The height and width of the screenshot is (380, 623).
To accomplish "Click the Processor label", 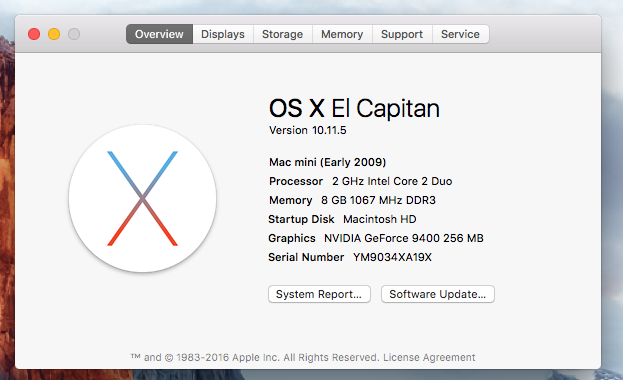I will [296, 181].
